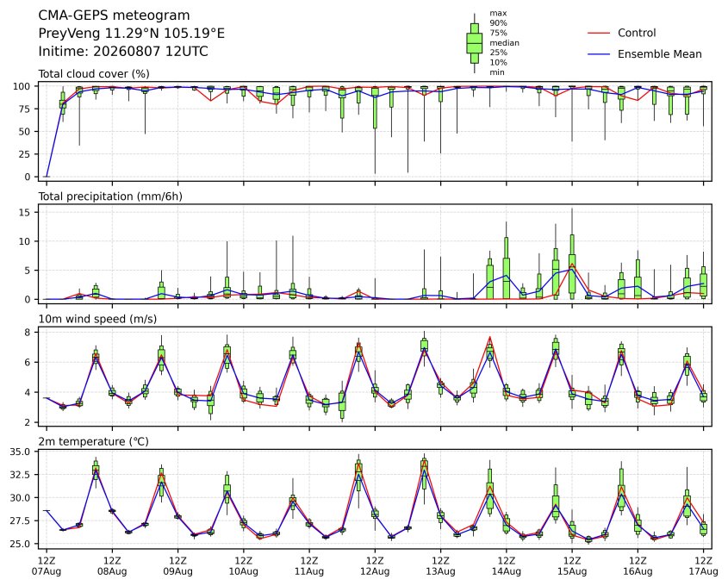The width and height of the screenshot is (728, 586).
Task: Click the '10' tick on precipitation axis
Action: (x=25, y=241)
